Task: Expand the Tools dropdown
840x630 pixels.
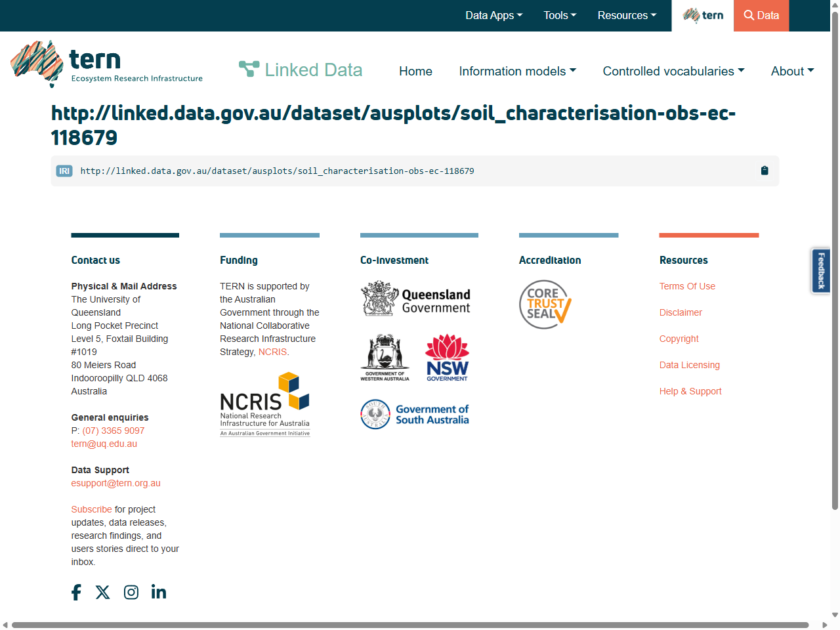Action: pyautogui.click(x=559, y=15)
